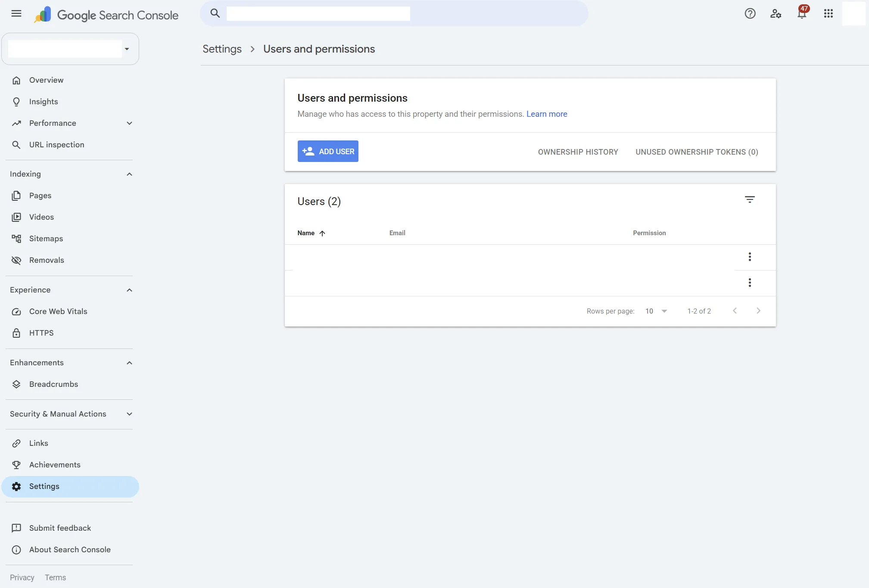869x588 pixels.
Task: Click the search magnifier icon
Action: [x=215, y=13]
